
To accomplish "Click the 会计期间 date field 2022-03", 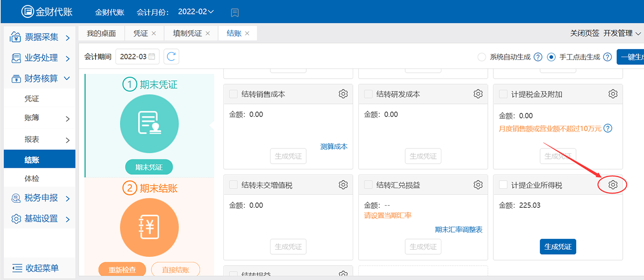I will tap(137, 57).
